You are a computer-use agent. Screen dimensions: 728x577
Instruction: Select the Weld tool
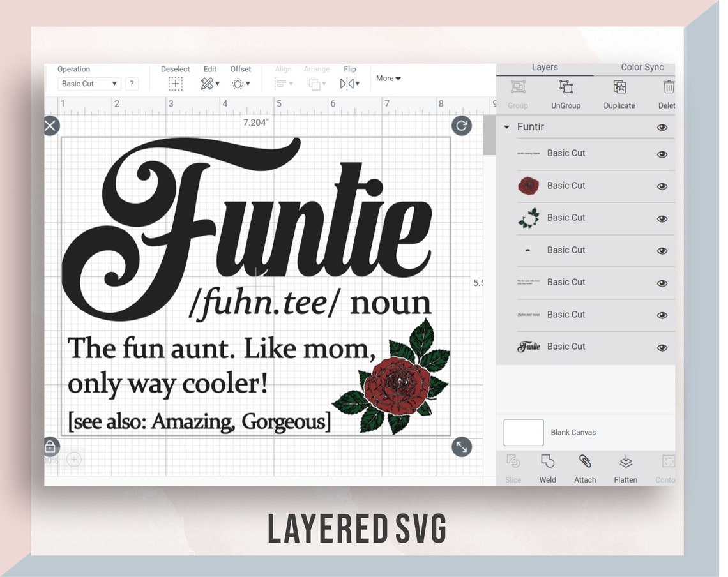click(547, 468)
